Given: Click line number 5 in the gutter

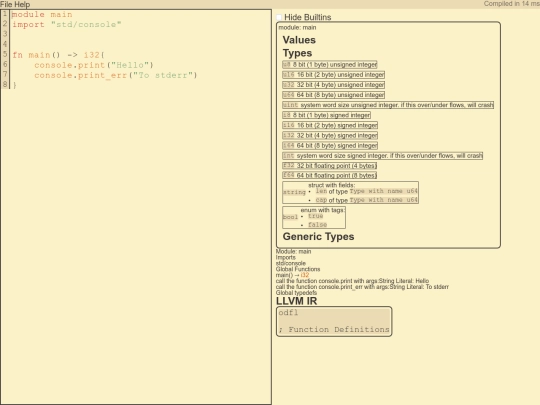Looking at the screenshot, I should pyautogui.click(x=5, y=54).
